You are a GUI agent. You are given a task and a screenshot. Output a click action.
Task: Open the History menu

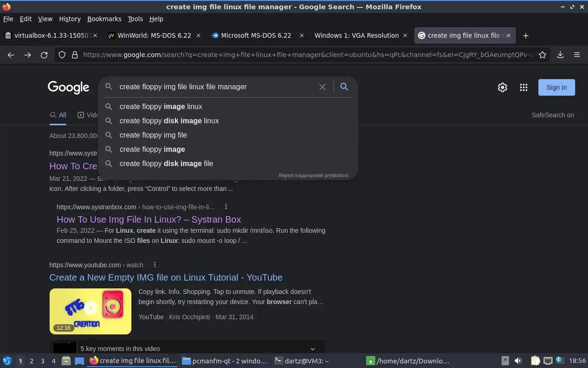coord(70,19)
